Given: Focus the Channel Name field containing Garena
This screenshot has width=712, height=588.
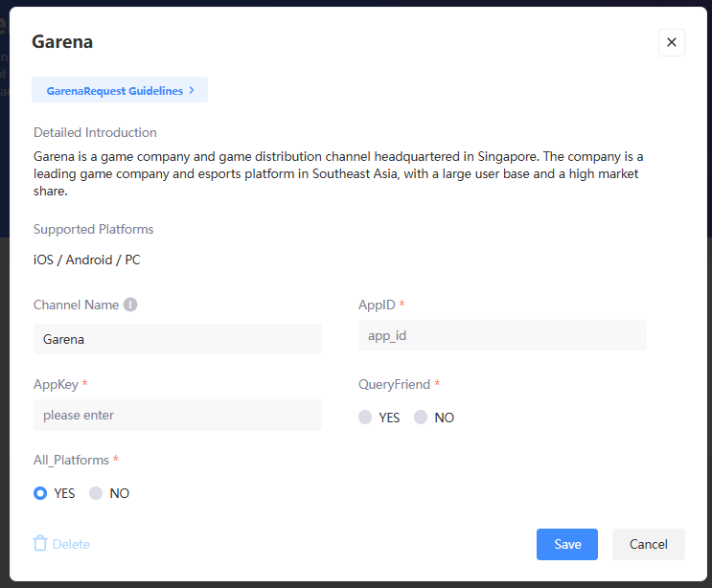Looking at the screenshot, I should click(177, 339).
